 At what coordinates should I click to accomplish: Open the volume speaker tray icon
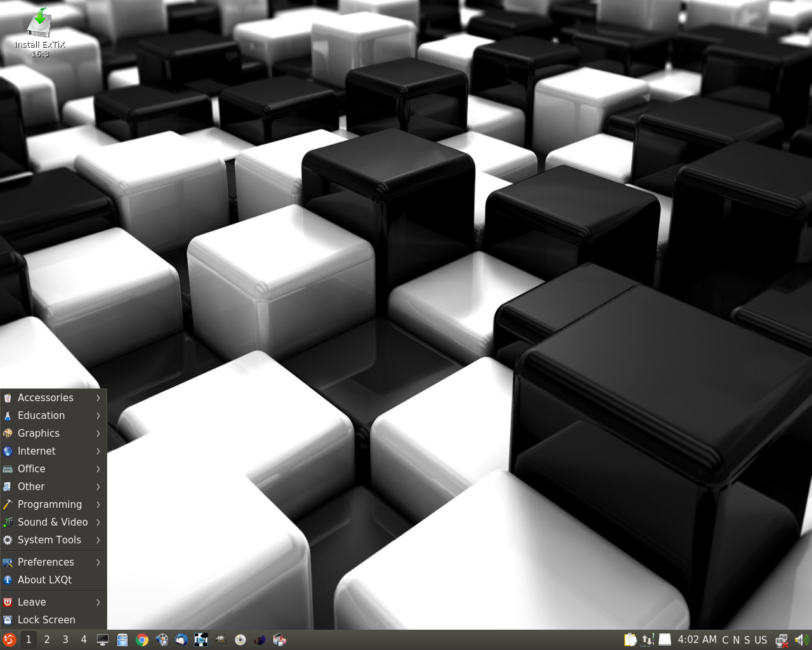click(x=802, y=640)
